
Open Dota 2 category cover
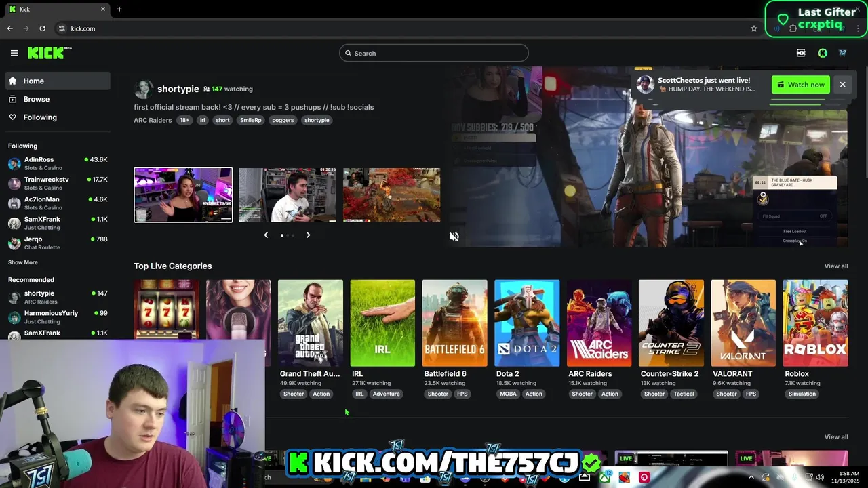(x=527, y=323)
